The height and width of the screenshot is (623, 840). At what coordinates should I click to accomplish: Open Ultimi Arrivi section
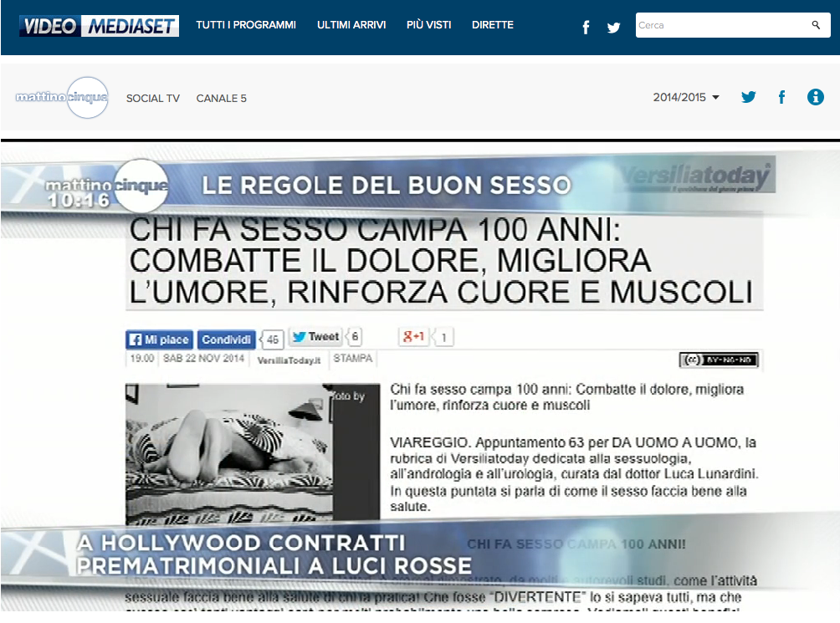(x=351, y=25)
